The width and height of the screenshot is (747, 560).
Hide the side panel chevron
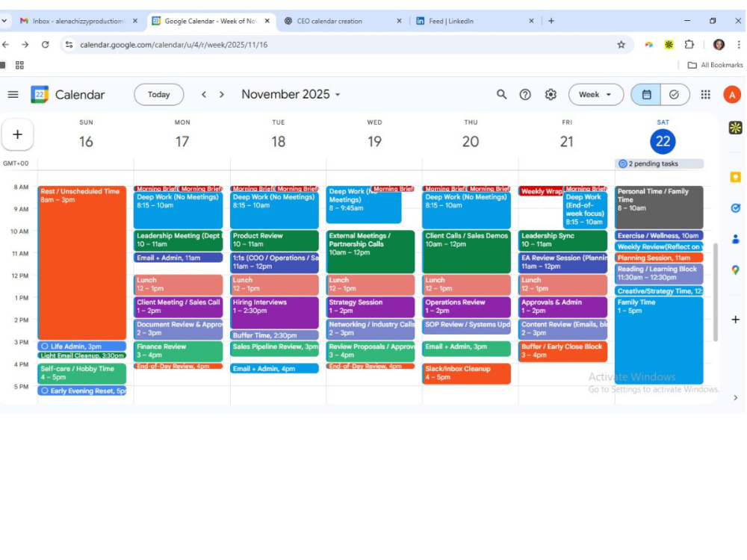(735, 398)
